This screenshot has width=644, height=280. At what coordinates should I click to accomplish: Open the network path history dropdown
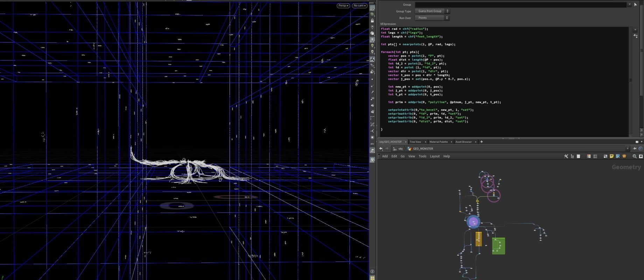(627, 148)
